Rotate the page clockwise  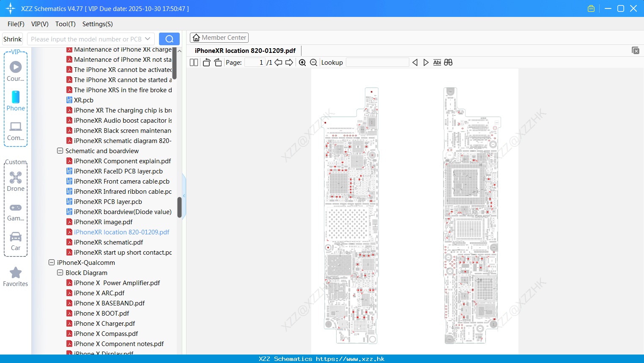click(x=218, y=63)
